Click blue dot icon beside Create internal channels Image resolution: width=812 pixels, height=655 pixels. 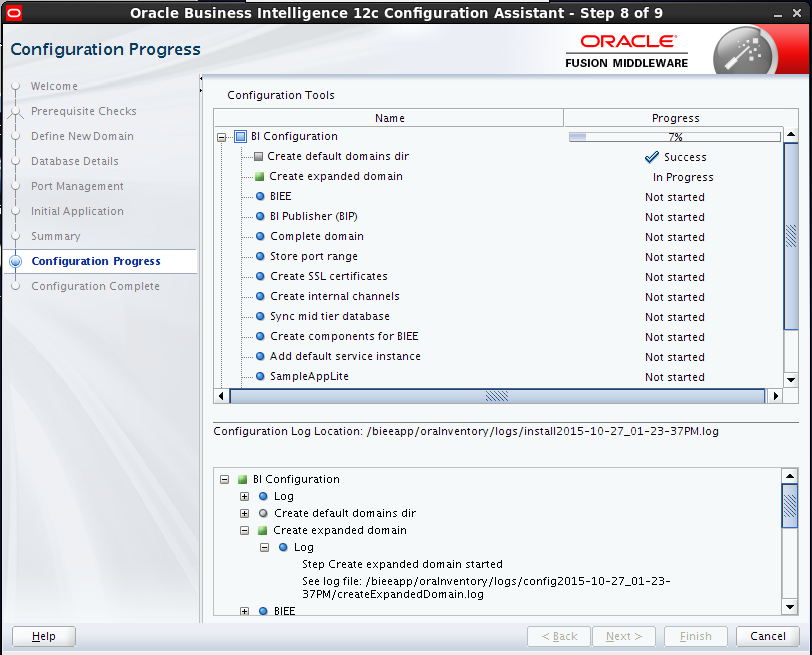260,296
